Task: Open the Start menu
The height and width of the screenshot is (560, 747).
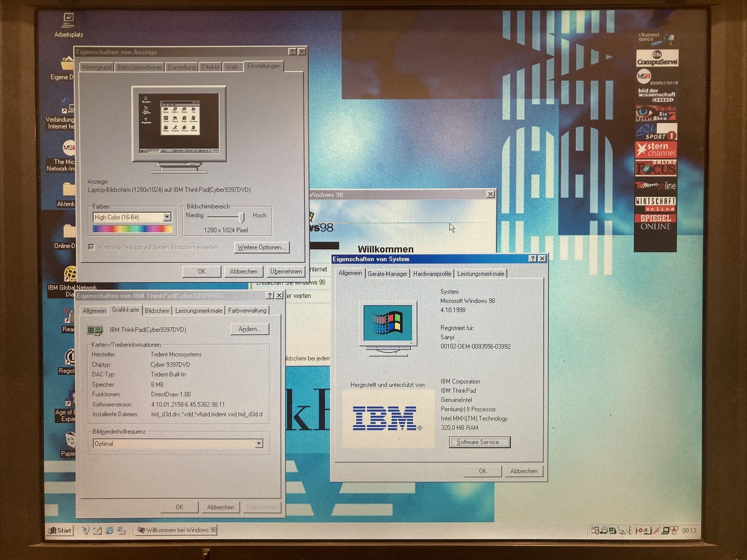Action: 60,531
